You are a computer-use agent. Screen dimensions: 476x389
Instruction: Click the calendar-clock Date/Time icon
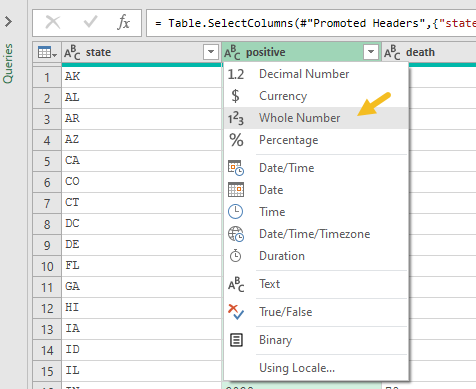pos(236,168)
